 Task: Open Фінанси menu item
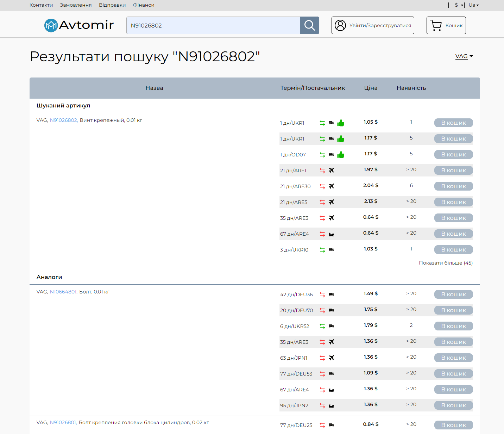[x=144, y=5]
